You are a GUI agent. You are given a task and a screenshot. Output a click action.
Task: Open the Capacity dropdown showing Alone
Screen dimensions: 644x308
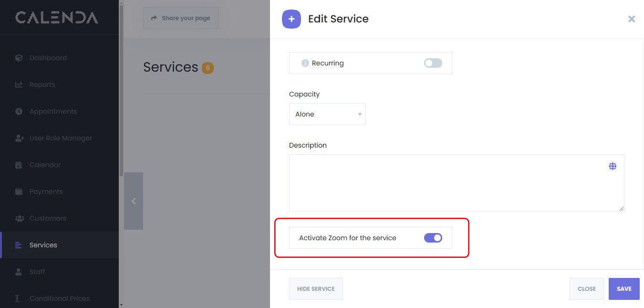tap(327, 114)
